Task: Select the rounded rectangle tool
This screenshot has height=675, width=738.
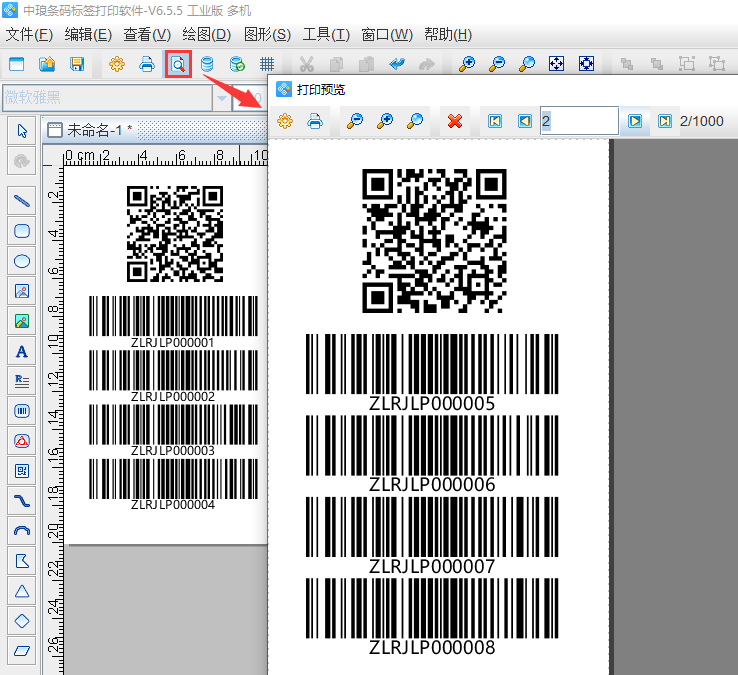Action: point(22,231)
